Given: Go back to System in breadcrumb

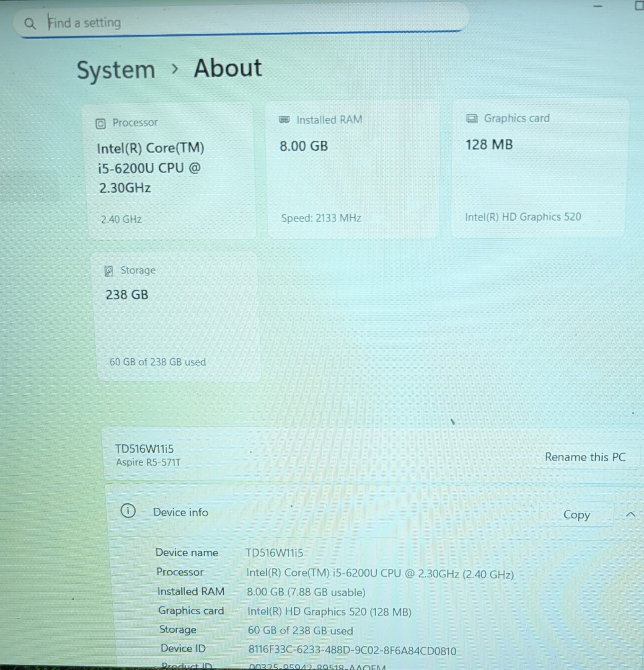Looking at the screenshot, I should tap(116, 70).
